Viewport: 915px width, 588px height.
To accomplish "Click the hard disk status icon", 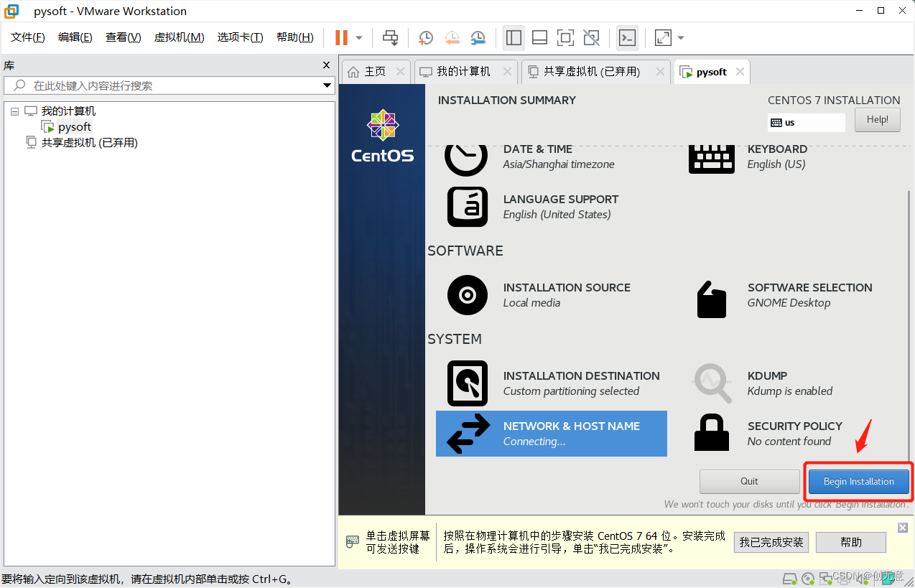I will [790, 579].
